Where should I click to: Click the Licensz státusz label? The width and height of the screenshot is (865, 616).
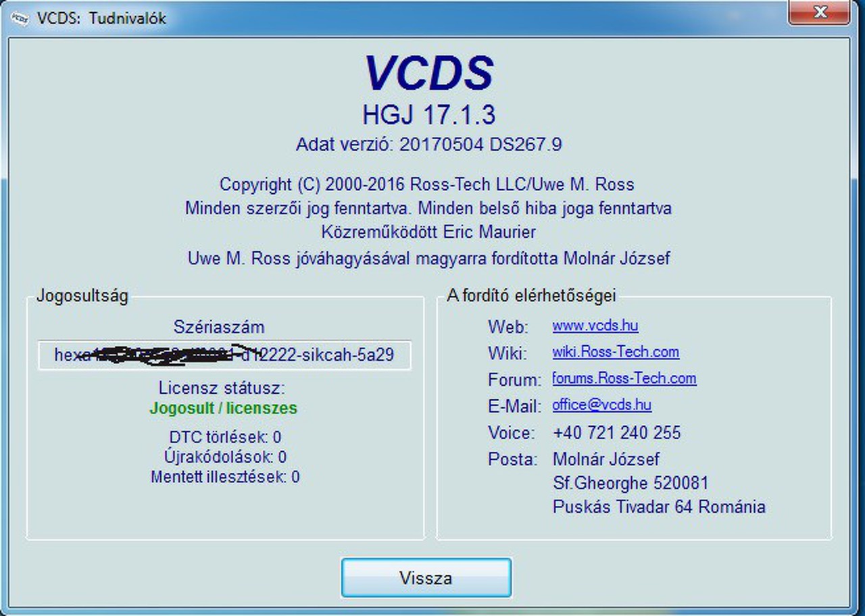point(222,388)
